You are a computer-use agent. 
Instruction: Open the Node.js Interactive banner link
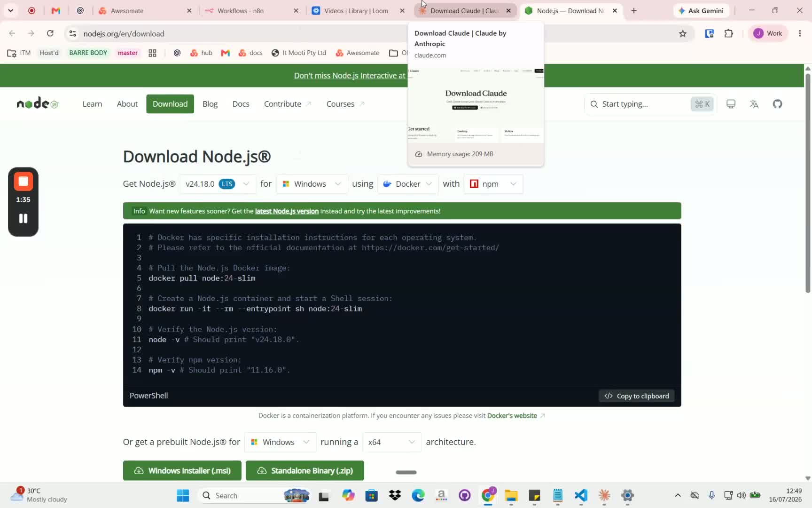point(350,76)
